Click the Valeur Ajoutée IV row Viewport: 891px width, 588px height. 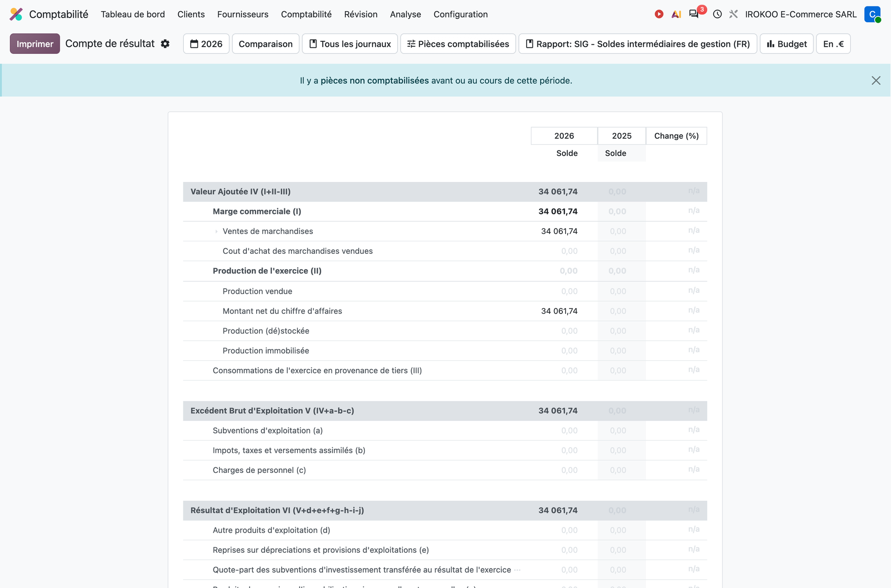click(x=445, y=192)
